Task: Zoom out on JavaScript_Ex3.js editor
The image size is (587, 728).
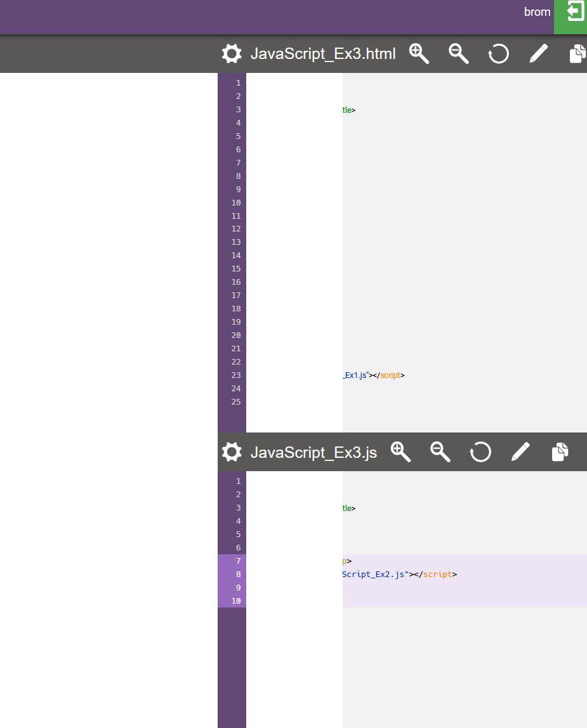Action: pyautogui.click(x=440, y=452)
